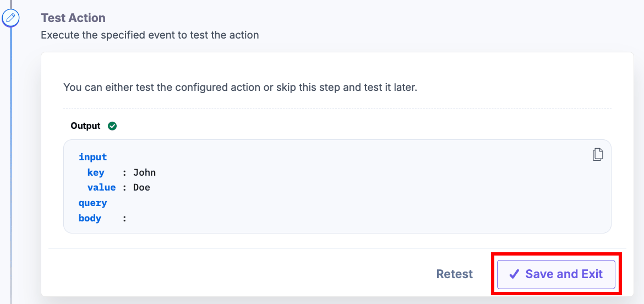Screen dimensions: 644x304
Task: Click the green success checkmark beside Output
Action: point(112,126)
